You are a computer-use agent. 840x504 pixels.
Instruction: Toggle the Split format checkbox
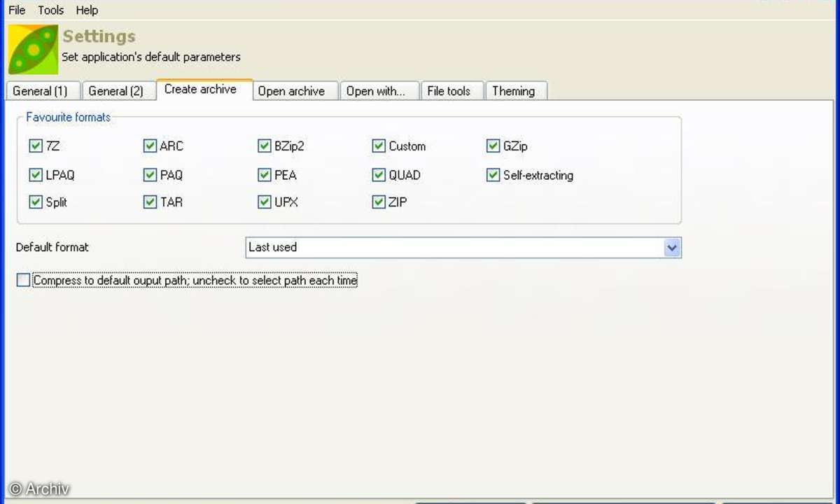click(36, 202)
